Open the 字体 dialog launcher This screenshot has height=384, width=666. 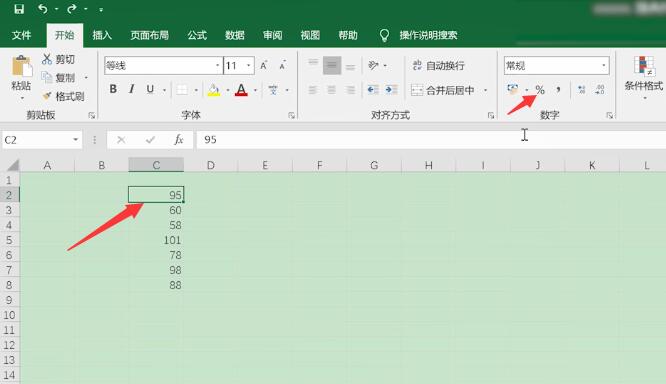click(291, 116)
